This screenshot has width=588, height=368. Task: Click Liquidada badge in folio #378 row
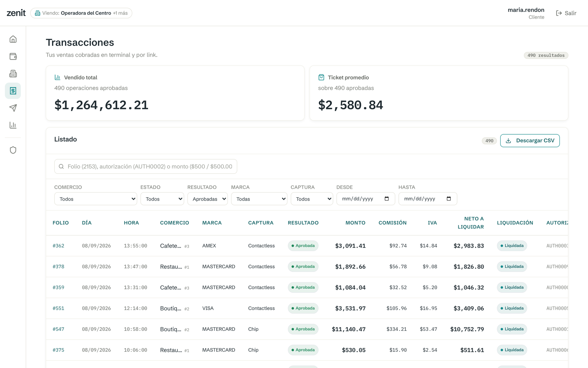click(512, 266)
